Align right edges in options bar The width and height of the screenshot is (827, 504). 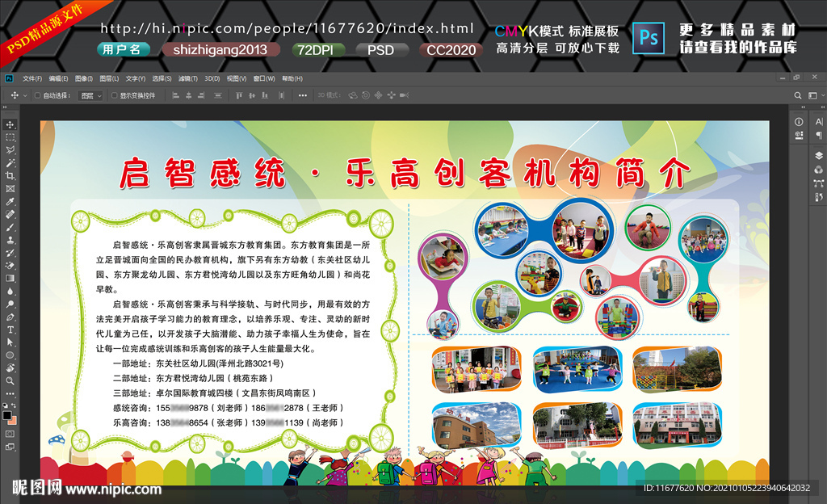(x=201, y=95)
